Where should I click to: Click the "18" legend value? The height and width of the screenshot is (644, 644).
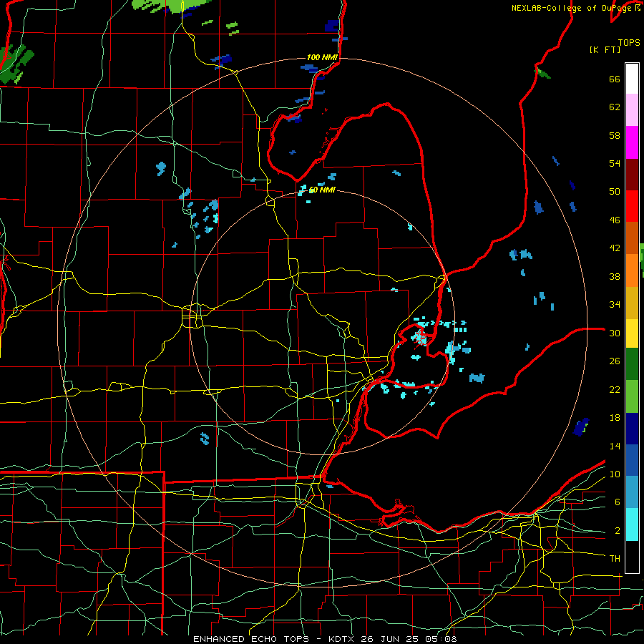tap(615, 418)
